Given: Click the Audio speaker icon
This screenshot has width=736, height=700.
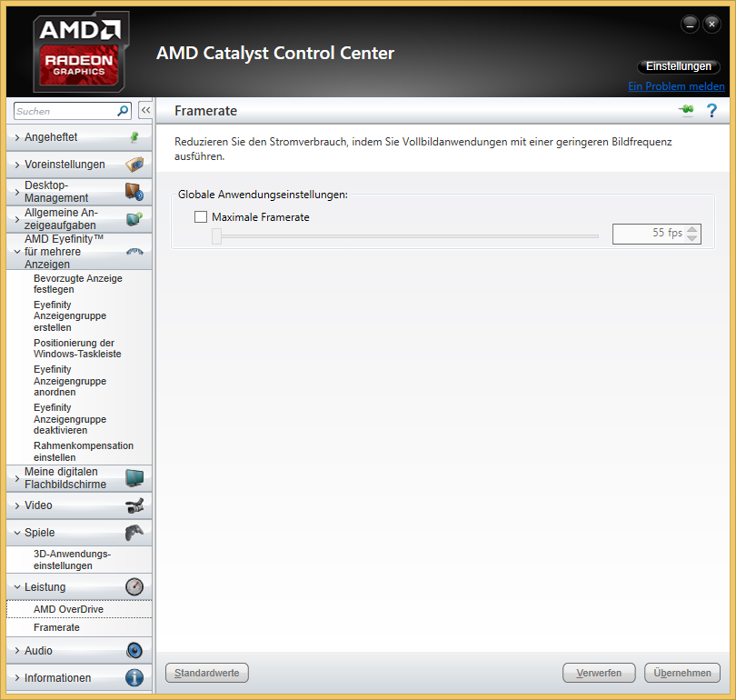Looking at the screenshot, I should click(134, 651).
